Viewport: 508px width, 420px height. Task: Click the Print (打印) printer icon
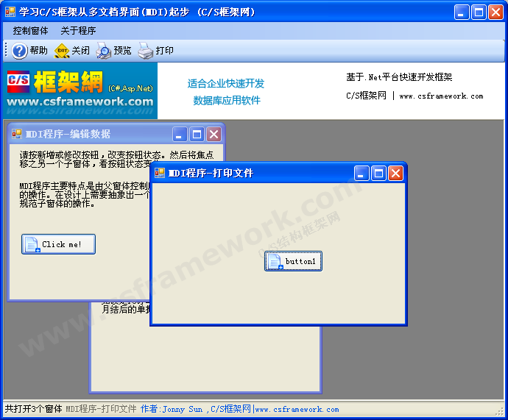coord(145,51)
